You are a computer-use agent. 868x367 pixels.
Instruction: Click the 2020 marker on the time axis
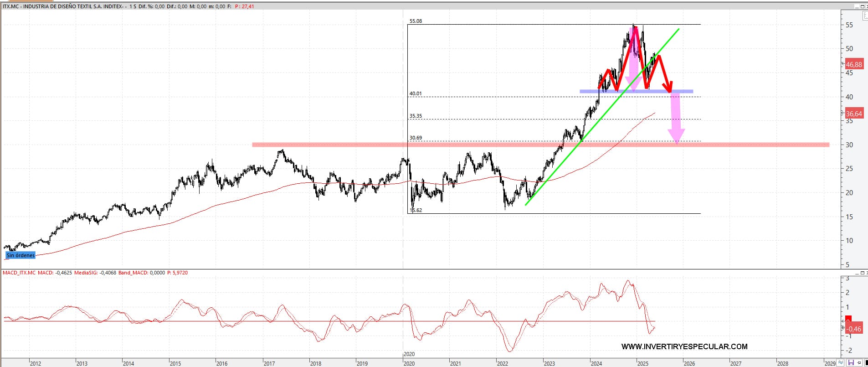pyautogui.click(x=409, y=363)
